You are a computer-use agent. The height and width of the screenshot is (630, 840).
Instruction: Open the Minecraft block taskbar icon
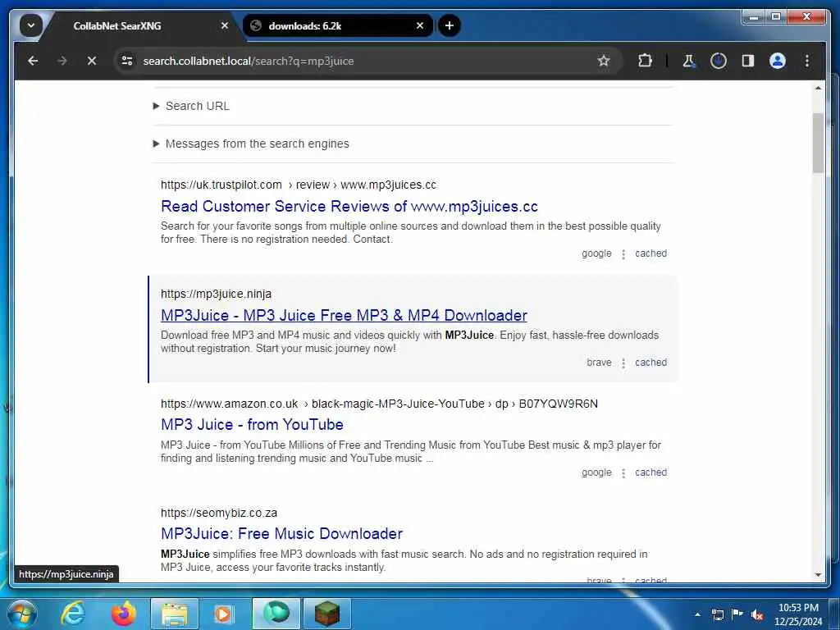[x=326, y=614]
